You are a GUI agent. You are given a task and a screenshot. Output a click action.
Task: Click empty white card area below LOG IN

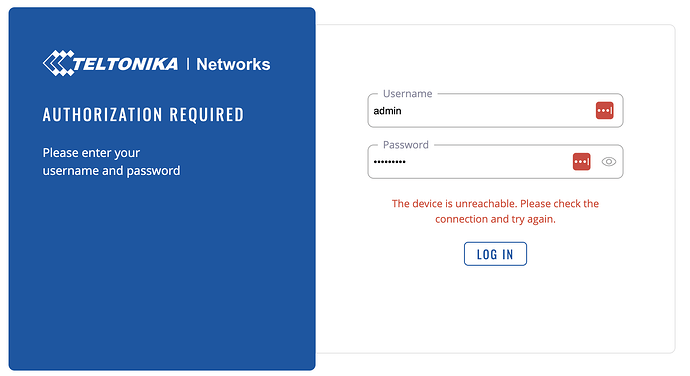point(495,308)
